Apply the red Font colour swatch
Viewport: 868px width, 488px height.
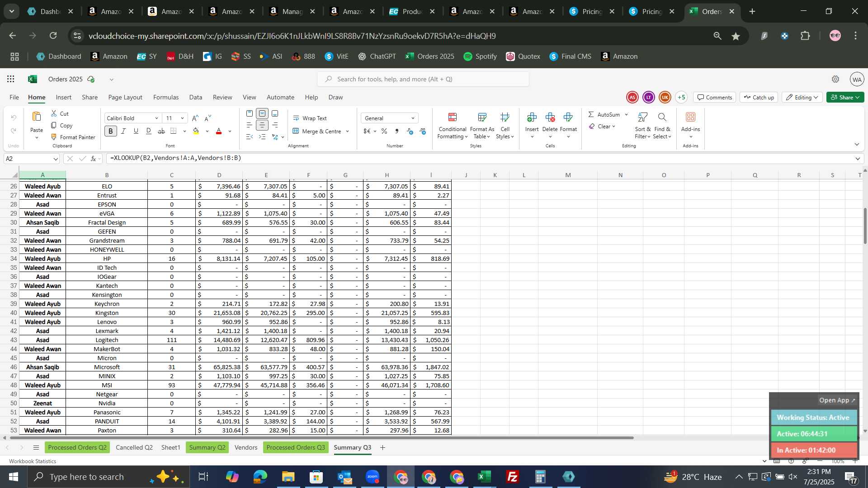(x=219, y=131)
